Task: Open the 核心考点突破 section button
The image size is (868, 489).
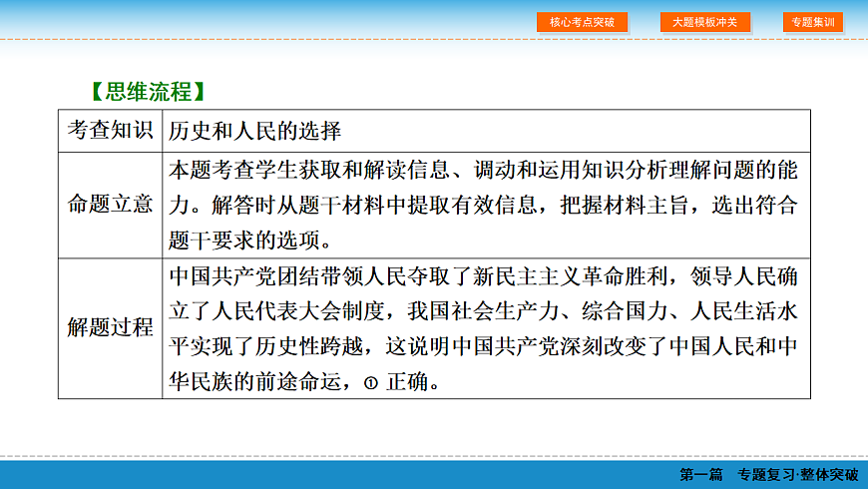Action: click(x=582, y=22)
